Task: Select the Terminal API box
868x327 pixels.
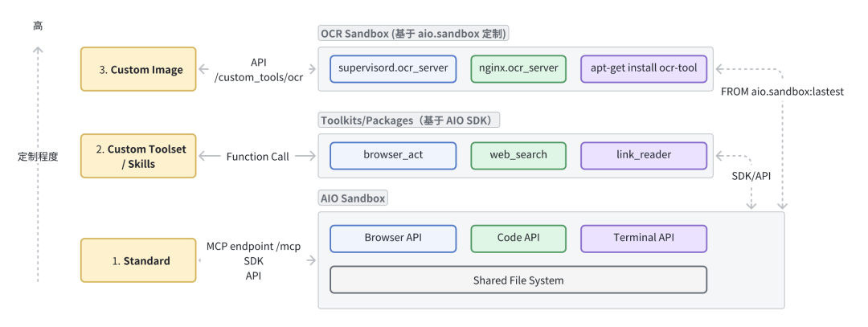Action: [644, 239]
